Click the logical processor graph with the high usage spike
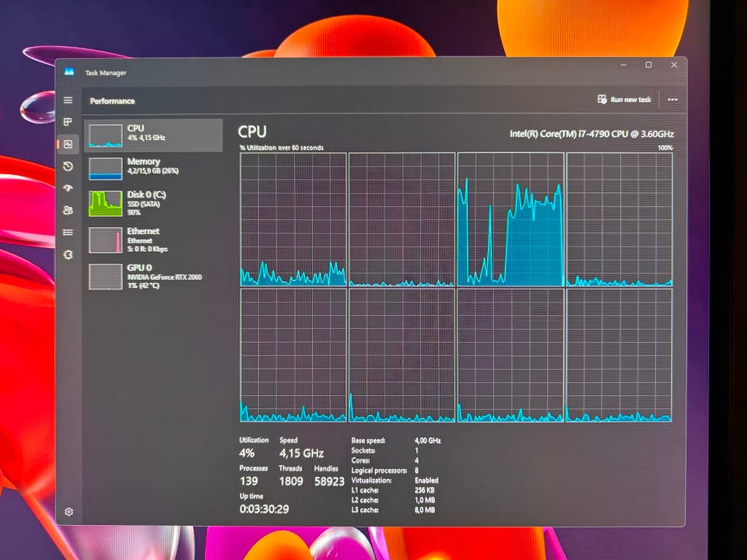 click(x=510, y=219)
